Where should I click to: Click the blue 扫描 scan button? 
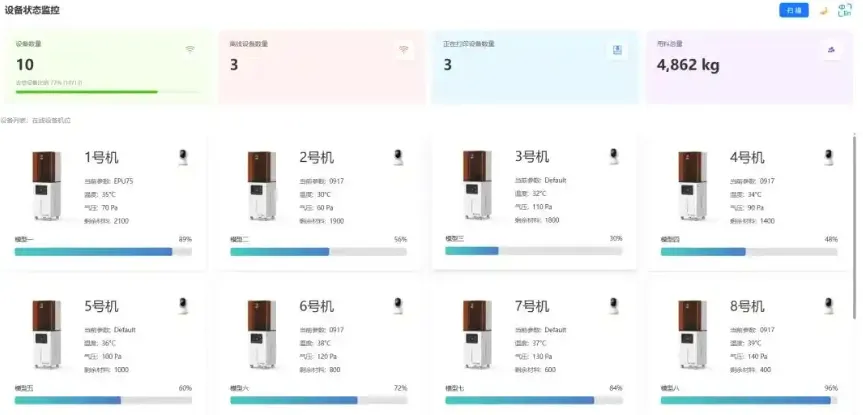[x=794, y=10]
